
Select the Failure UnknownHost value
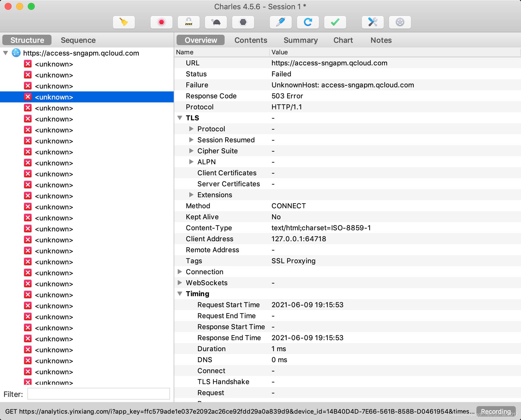pos(343,85)
